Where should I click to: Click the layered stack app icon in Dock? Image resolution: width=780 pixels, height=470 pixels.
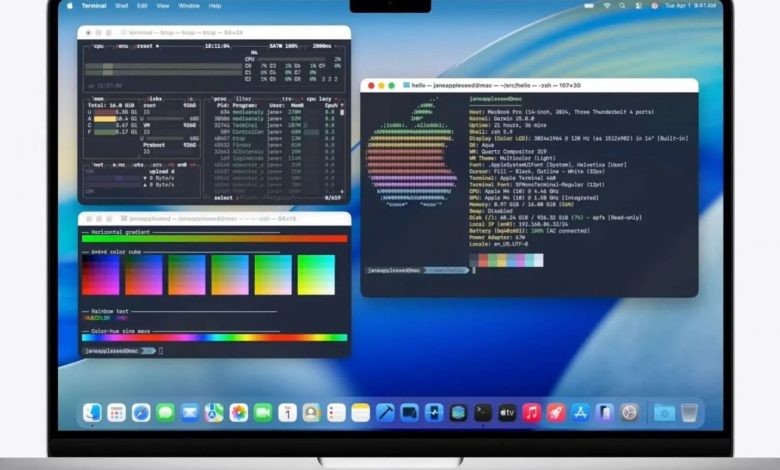point(458,412)
